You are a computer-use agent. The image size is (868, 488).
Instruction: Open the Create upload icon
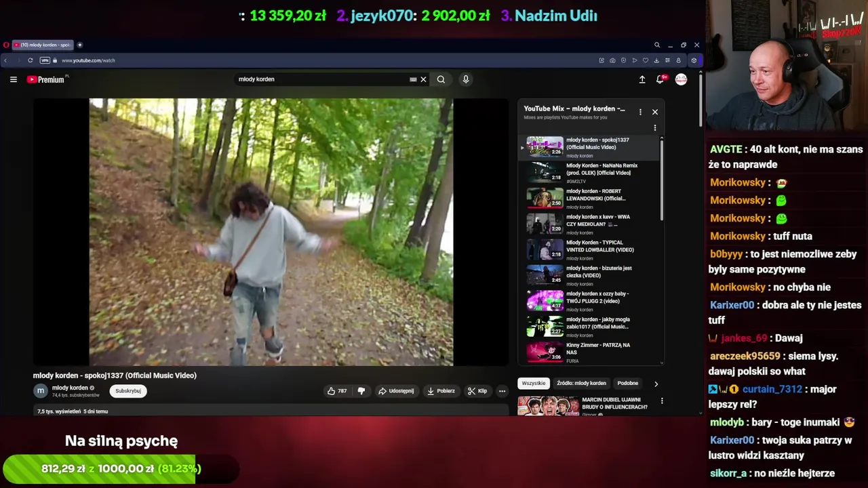pyautogui.click(x=642, y=79)
